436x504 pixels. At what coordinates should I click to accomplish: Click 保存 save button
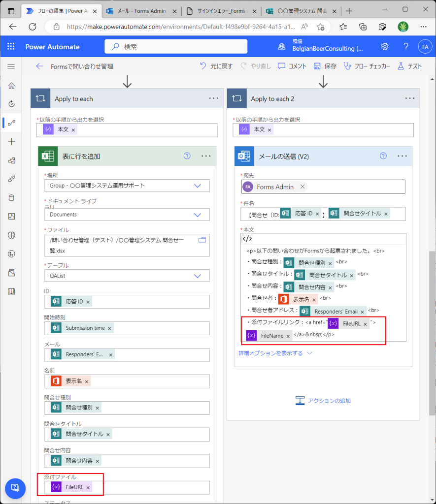[325, 66]
